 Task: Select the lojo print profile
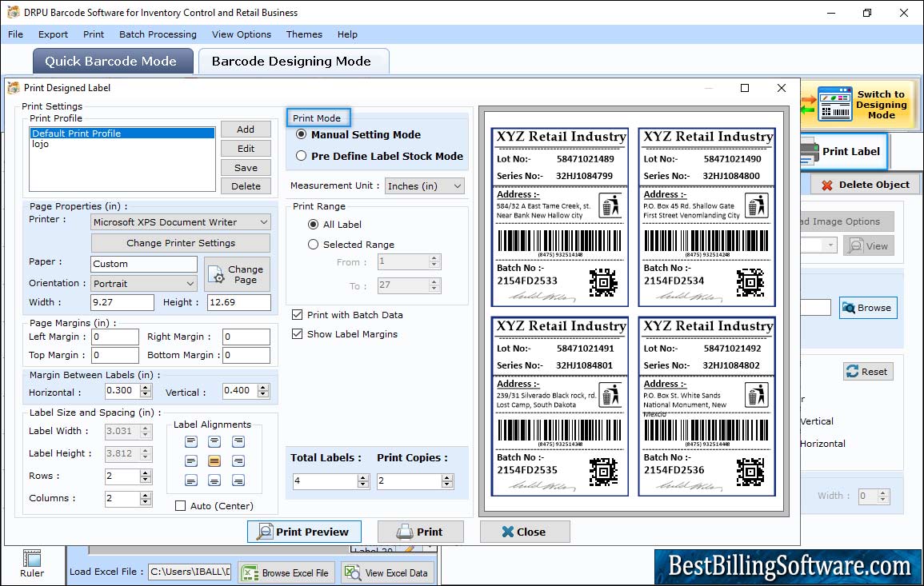[122, 144]
